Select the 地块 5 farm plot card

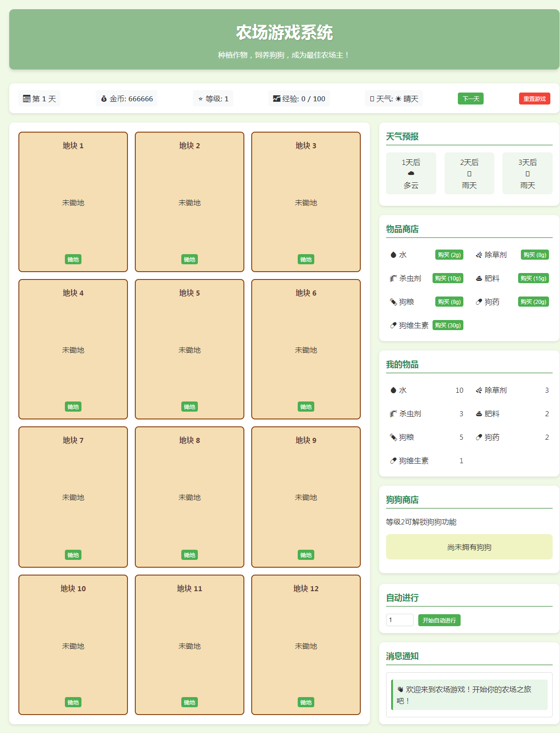click(x=190, y=349)
